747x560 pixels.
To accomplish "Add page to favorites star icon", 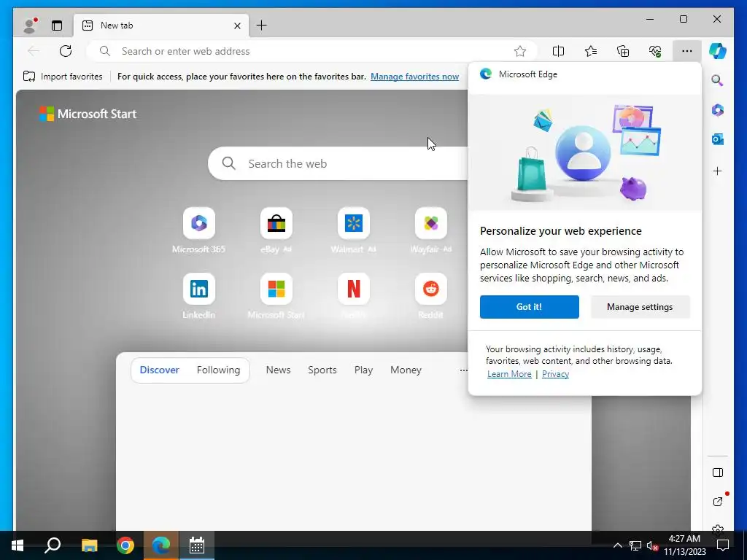I will tap(519, 51).
